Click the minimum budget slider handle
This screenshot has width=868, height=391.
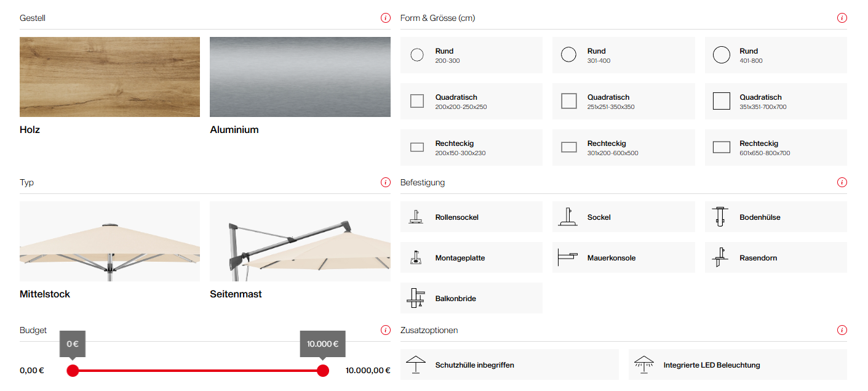coord(73,370)
